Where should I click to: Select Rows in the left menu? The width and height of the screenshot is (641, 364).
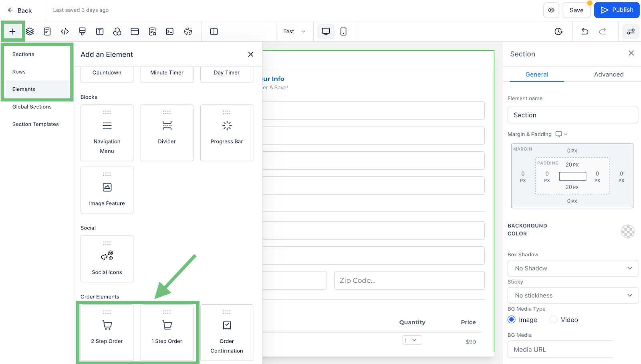click(19, 72)
